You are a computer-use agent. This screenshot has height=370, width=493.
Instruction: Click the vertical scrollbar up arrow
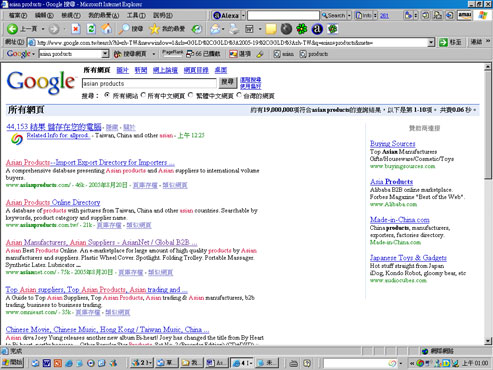[488, 67]
